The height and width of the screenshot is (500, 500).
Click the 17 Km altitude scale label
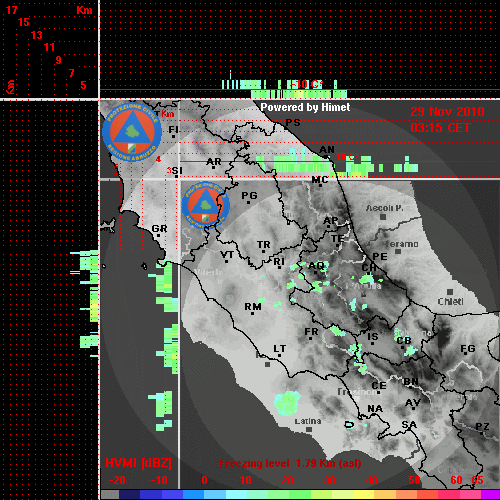pyautogui.click(x=11, y=10)
